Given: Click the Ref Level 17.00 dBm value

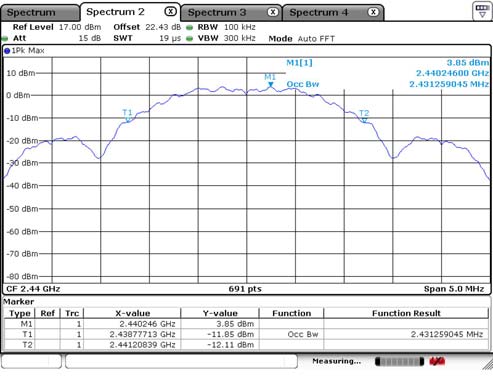Looking at the screenshot, I should (x=80, y=27).
